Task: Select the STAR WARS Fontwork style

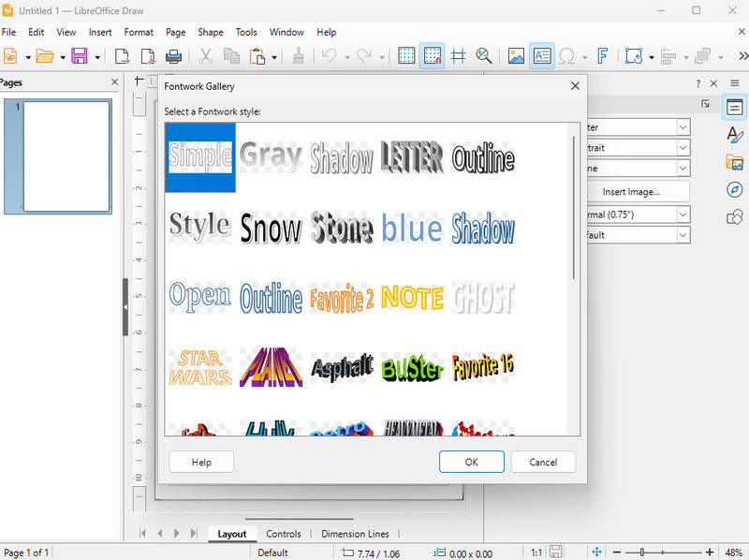Action: tap(200, 367)
